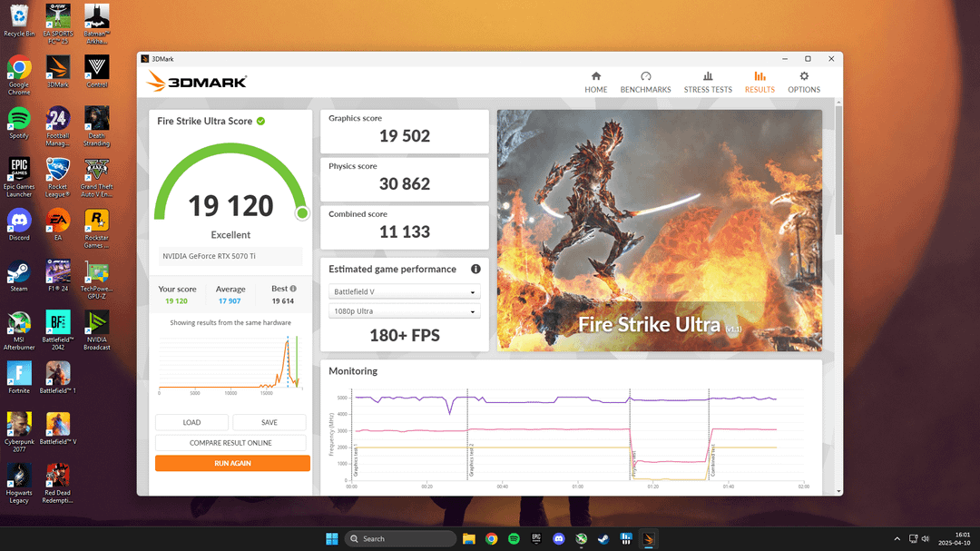Image resolution: width=980 pixels, height=551 pixels.
Task: Click the green validation checkmark by the score title
Action: click(x=260, y=121)
